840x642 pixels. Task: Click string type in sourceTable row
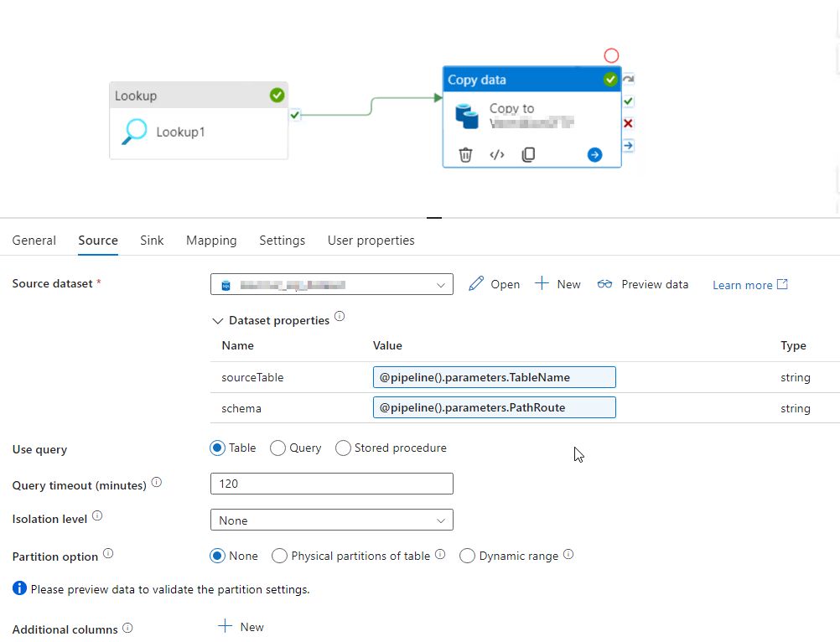pyautogui.click(x=795, y=377)
